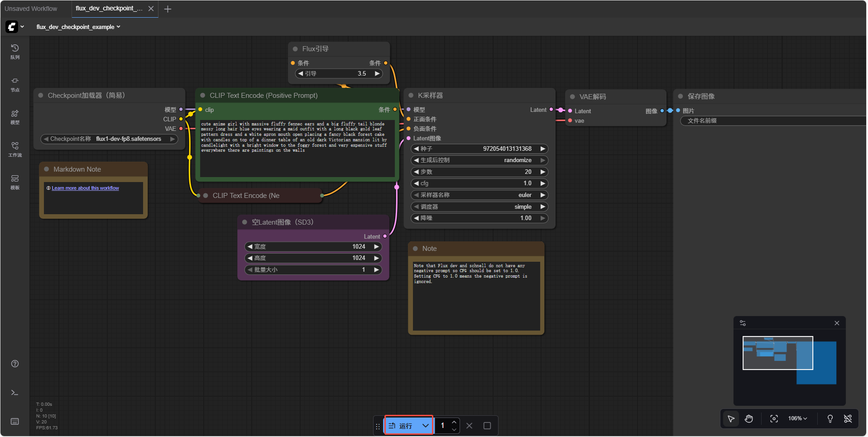
Task: Click the 降噪 denoise value slider
Action: pyautogui.click(x=479, y=218)
